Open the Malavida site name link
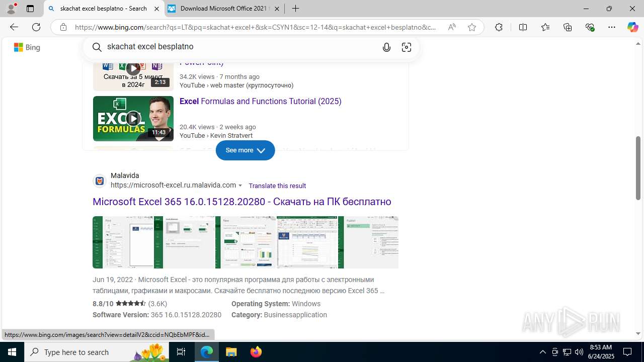Viewport: 644px width, 362px height. pos(125,175)
